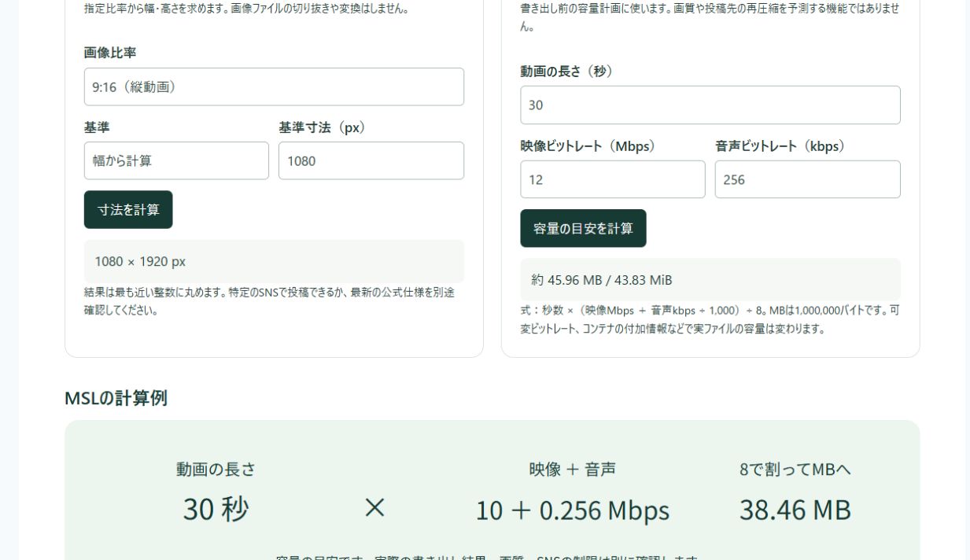
Task: Click the 寸法を計算 button
Action: click(x=128, y=210)
